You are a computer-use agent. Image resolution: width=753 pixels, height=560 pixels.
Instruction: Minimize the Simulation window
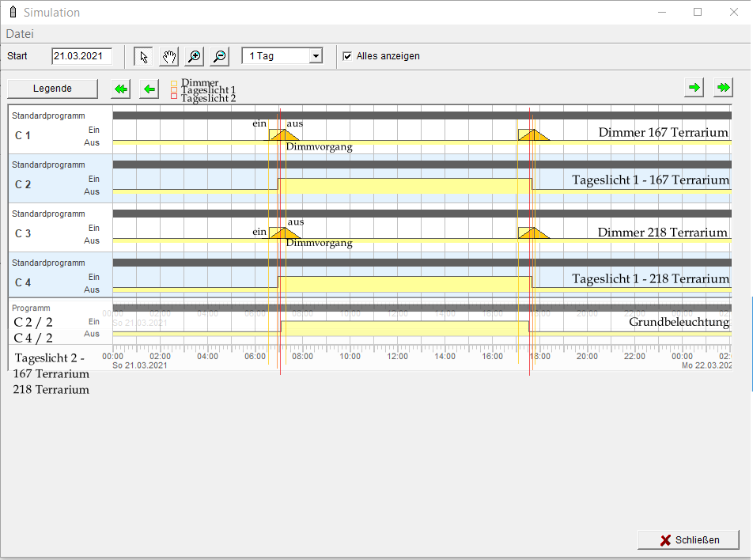tap(662, 12)
